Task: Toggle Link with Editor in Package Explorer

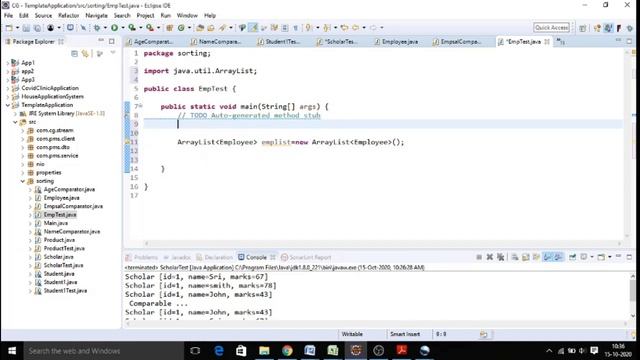Action: 85,53
